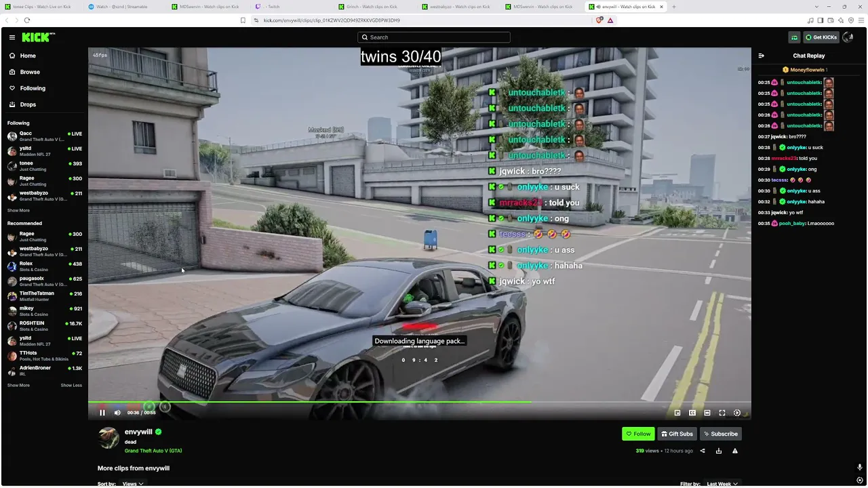868x488 pixels.
Task: Expand Following list with Show More
Action: pyautogui.click(x=18, y=211)
